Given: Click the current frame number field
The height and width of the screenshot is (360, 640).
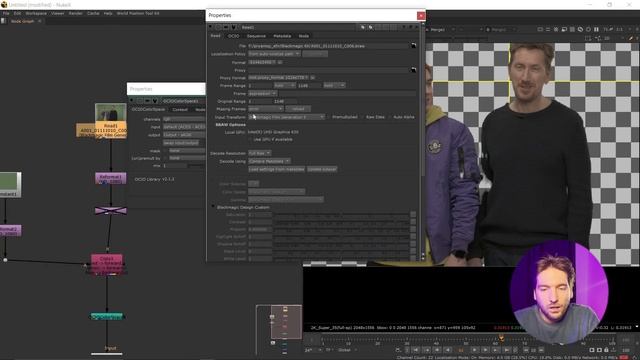Looking at the screenshot, I should (461, 350).
